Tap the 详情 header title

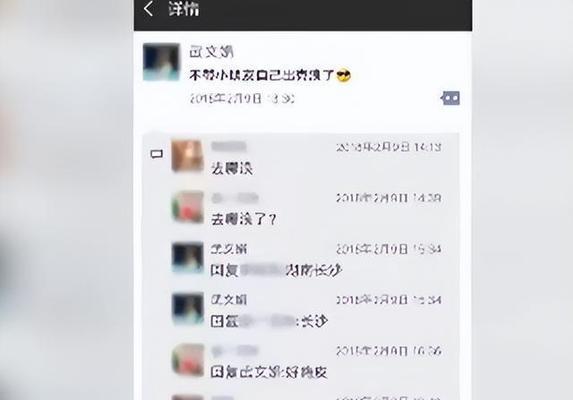coord(184,9)
